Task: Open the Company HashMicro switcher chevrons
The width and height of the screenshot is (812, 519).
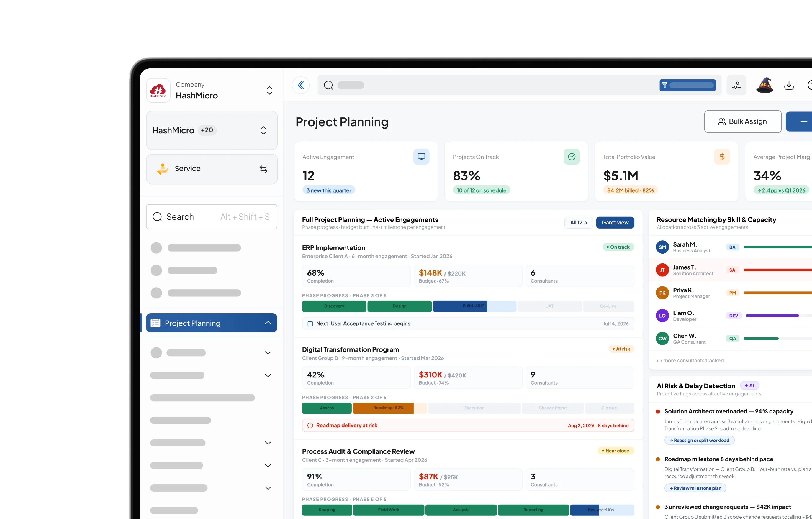Action: 269,90
